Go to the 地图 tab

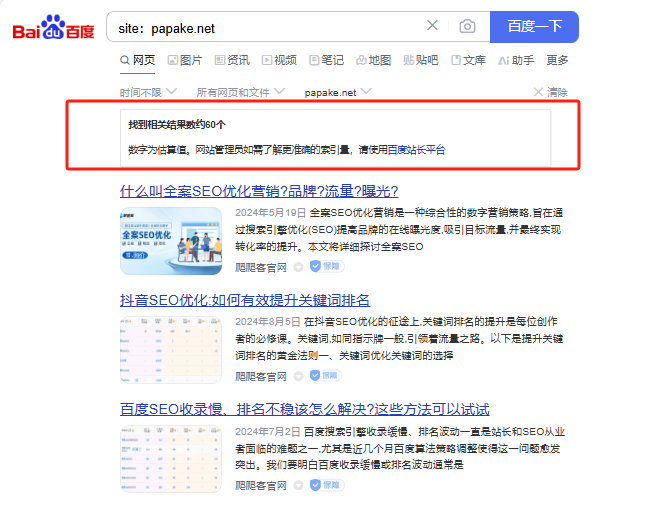pos(374,60)
